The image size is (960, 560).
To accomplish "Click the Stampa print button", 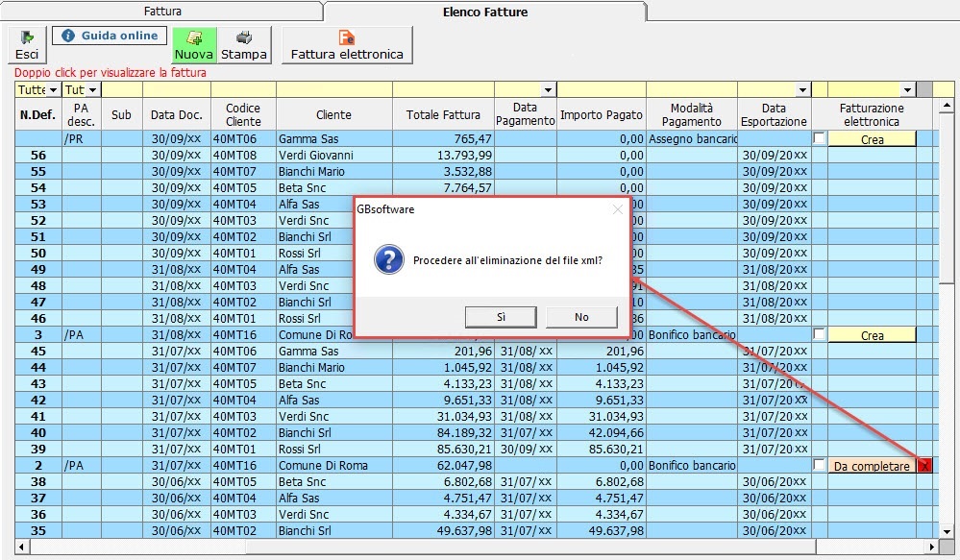I will 244,45.
